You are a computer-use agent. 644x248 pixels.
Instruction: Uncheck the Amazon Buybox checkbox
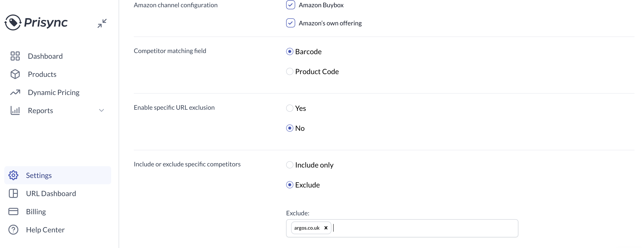click(x=290, y=5)
